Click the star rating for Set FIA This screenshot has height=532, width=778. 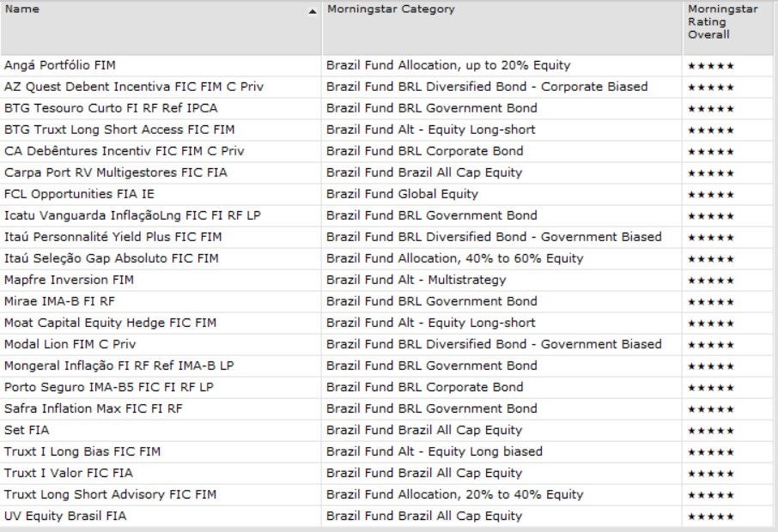click(x=710, y=431)
